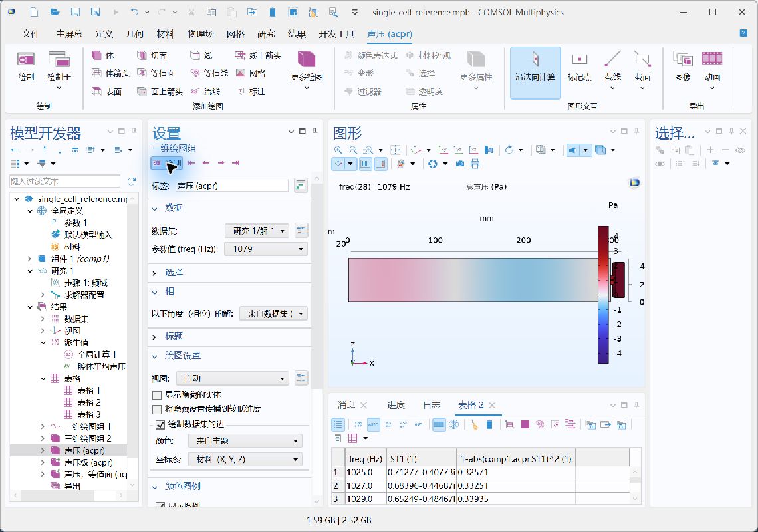
Task: Click the delete table trash icon
Action: (489, 425)
